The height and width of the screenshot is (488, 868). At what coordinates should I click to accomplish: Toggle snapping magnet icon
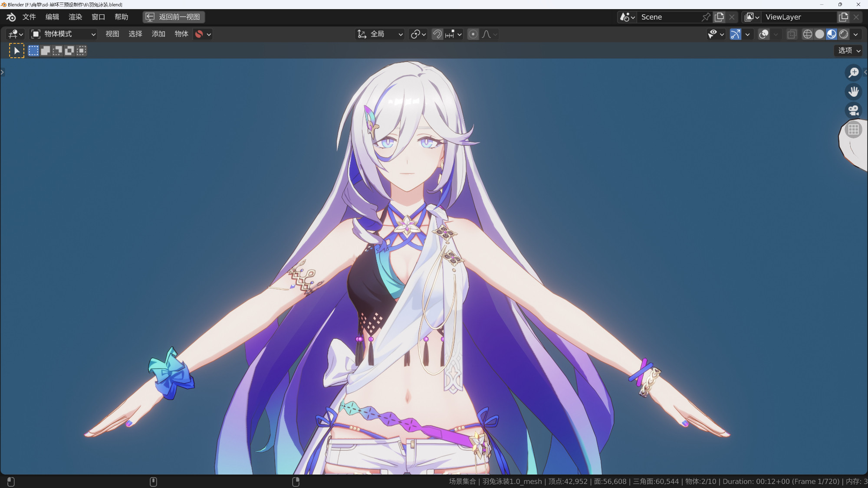tap(437, 34)
